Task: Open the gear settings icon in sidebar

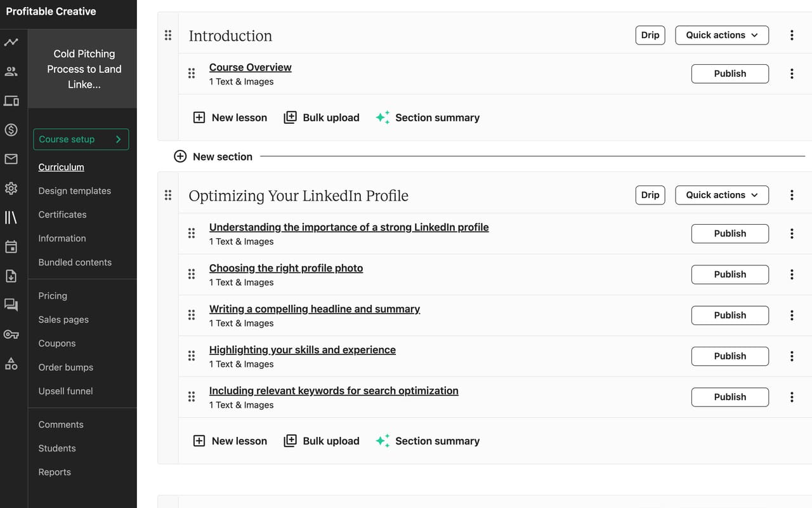Action: [x=11, y=189]
